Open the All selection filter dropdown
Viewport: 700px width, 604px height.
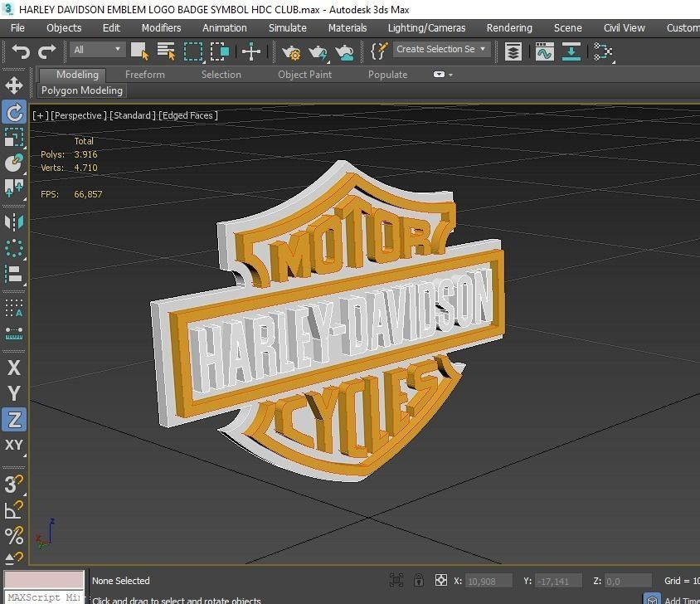point(97,50)
